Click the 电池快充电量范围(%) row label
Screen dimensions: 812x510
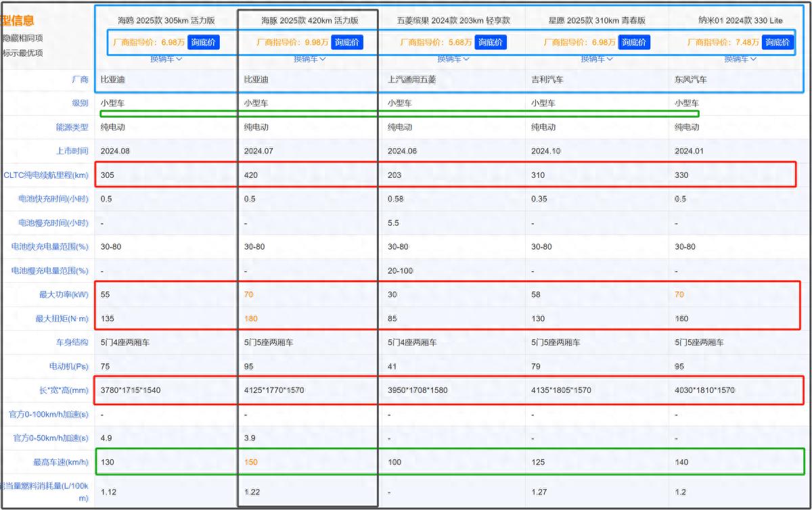pos(49,247)
